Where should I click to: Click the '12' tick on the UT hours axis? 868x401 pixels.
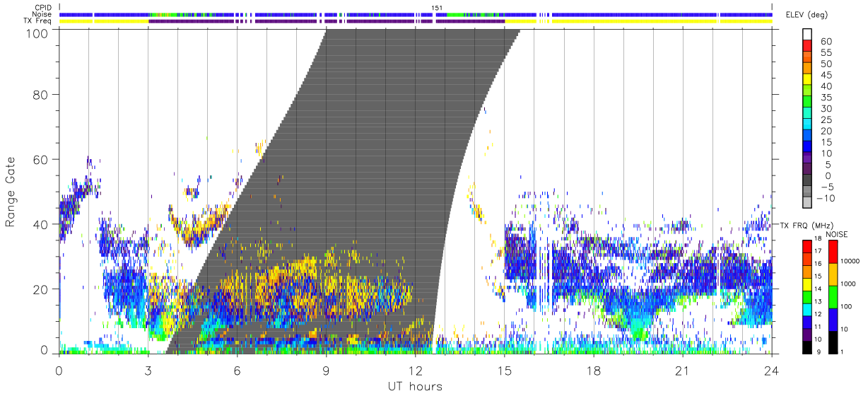(415, 371)
